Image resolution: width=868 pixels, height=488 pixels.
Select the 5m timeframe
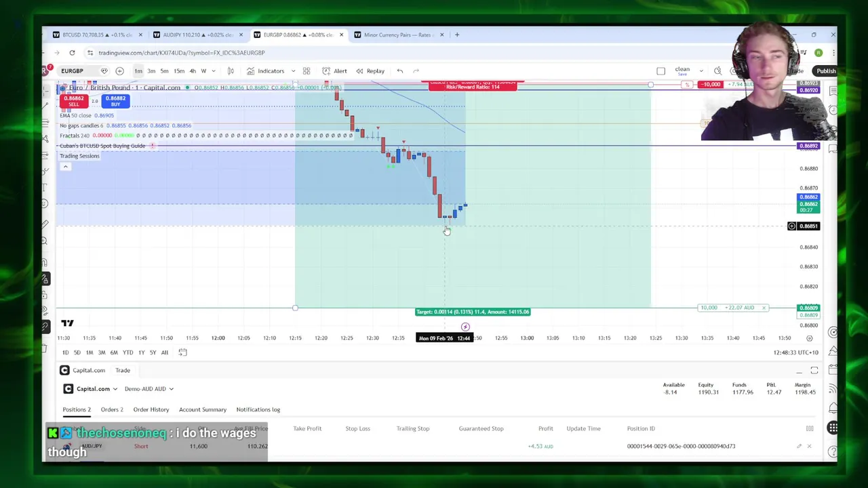[164, 70]
